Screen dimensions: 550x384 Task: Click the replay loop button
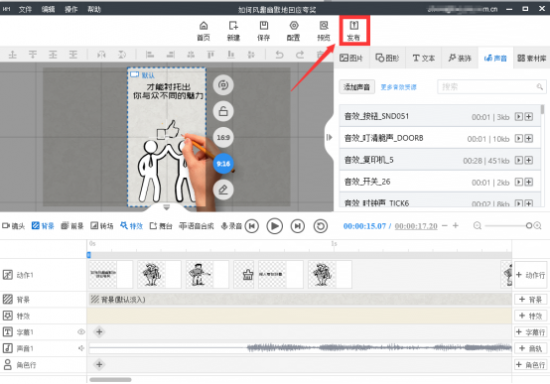click(320, 226)
